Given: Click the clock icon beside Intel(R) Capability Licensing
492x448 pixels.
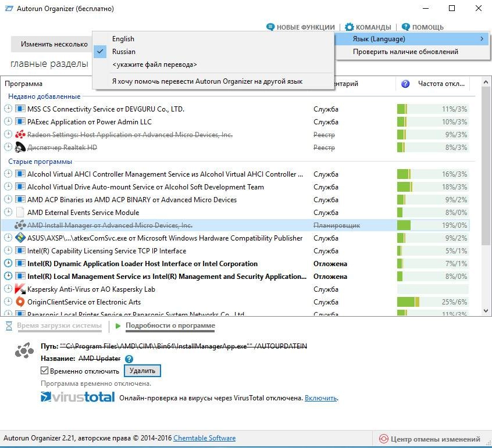Looking at the screenshot, I should click(x=8, y=251).
